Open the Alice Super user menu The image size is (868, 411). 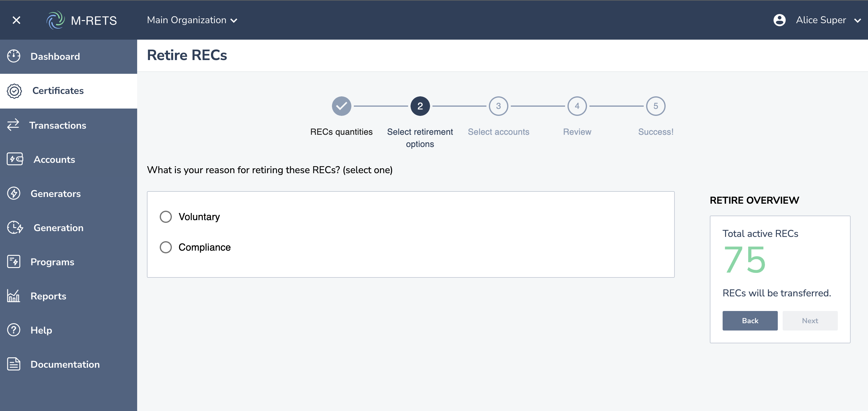827,20
